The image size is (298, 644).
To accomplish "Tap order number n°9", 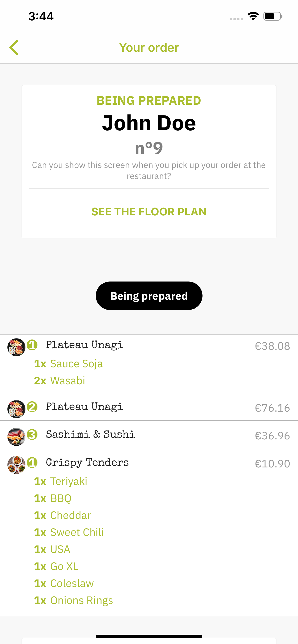I will pos(149,148).
